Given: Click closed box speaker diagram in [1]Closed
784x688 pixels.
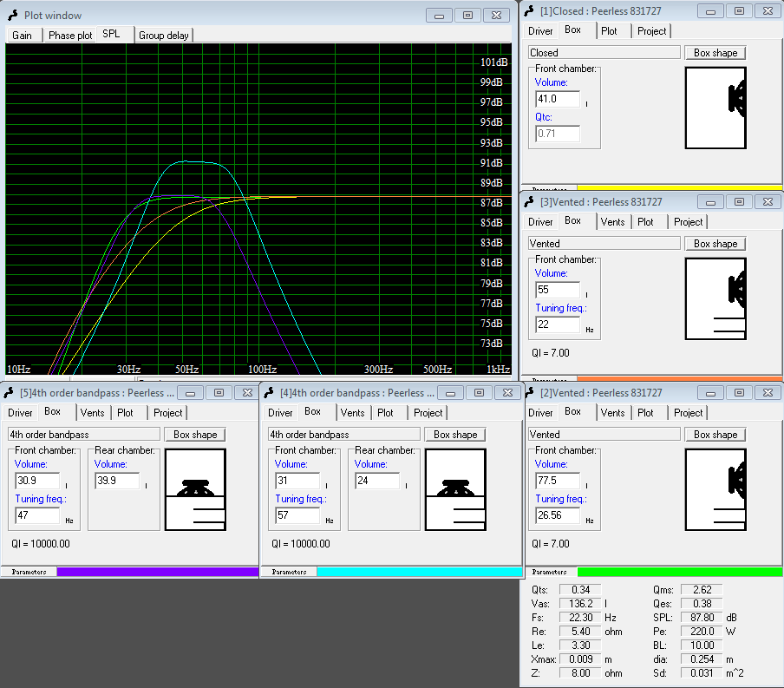Looking at the screenshot, I should 715,108.
